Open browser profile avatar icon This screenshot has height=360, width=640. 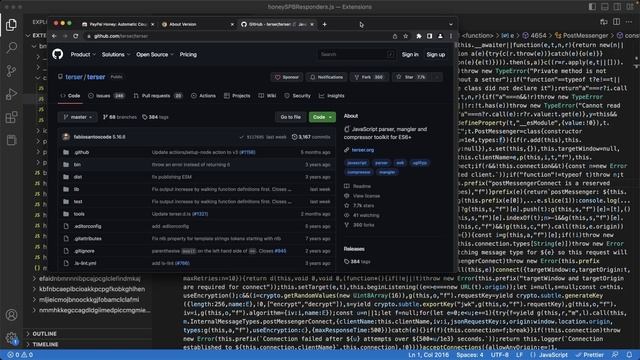[440, 36]
